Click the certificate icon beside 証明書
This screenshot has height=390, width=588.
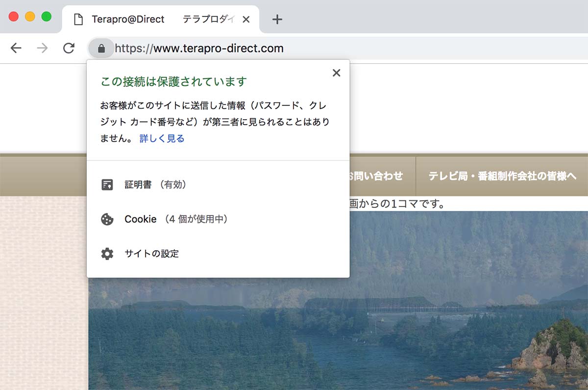tap(107, 185)
